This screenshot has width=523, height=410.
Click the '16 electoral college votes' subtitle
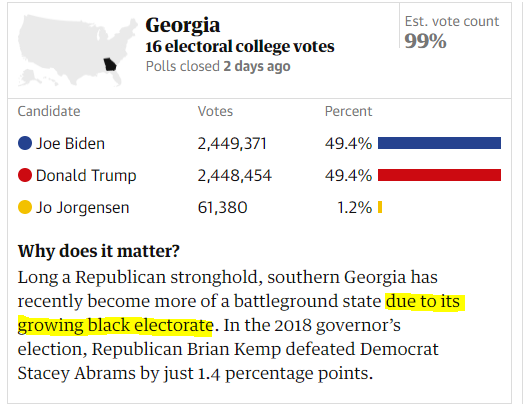click(x=240, y=46)
